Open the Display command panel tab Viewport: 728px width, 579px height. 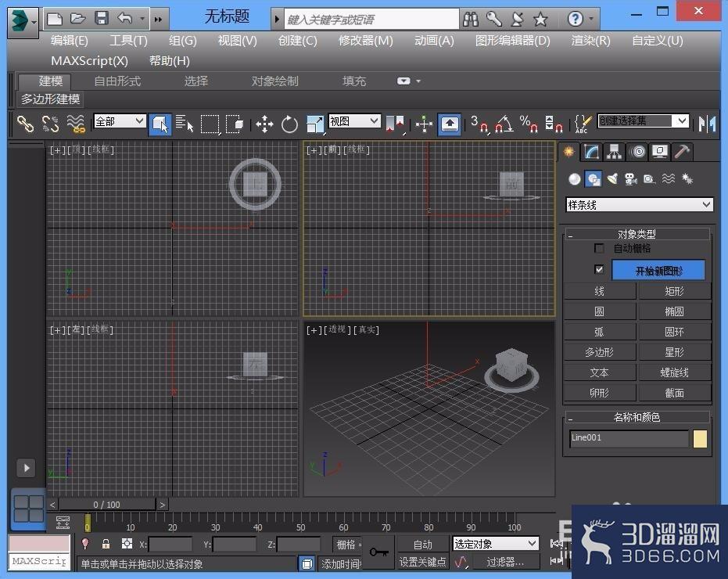(660, 152)
